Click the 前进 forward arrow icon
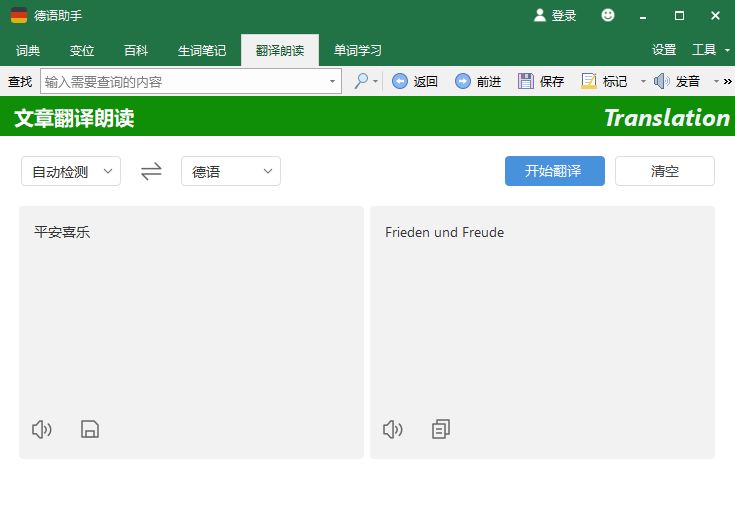Screen dimensions: 735x526 (x=462, y=81)
